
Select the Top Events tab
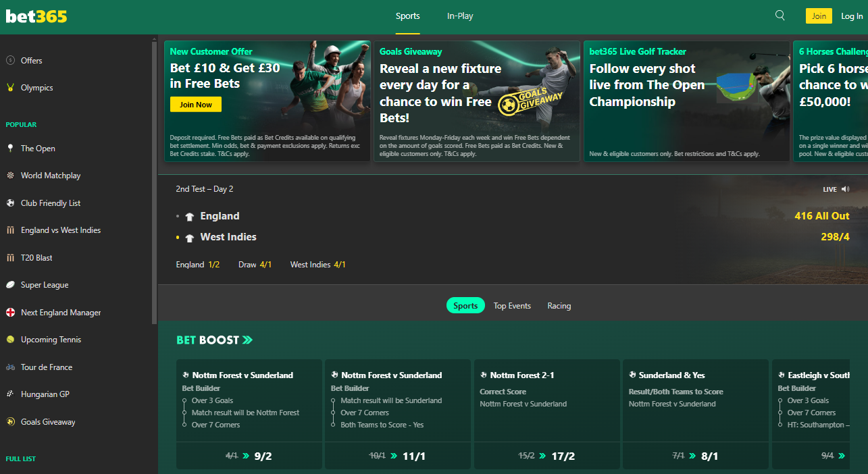click(512, 306)
